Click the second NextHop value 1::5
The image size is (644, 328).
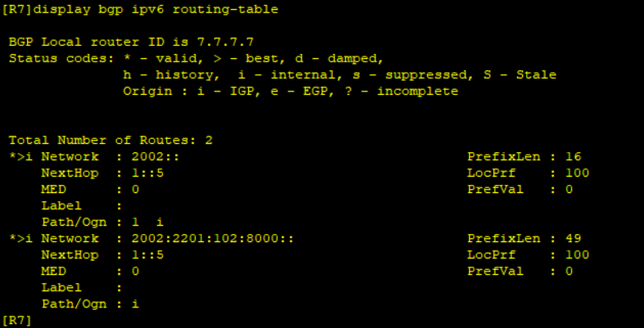pos(147,255)
